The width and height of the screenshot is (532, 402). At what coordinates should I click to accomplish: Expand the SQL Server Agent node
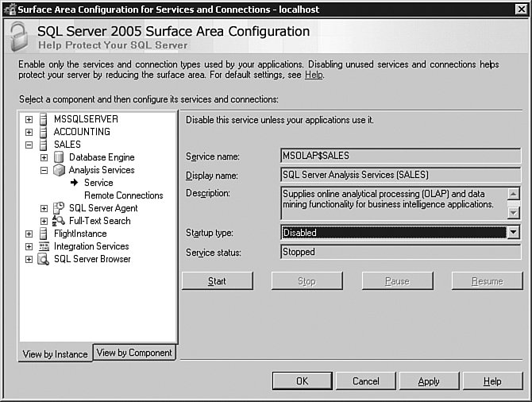[x=44, y=208]
